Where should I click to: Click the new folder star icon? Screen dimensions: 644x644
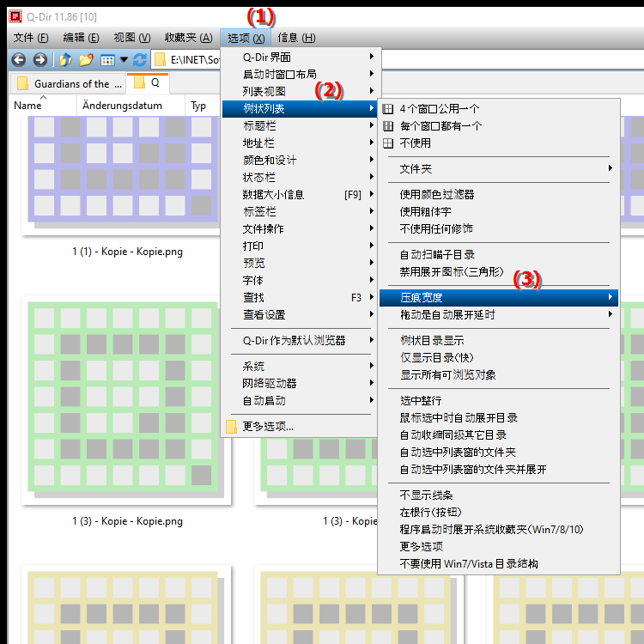[86, 60]
